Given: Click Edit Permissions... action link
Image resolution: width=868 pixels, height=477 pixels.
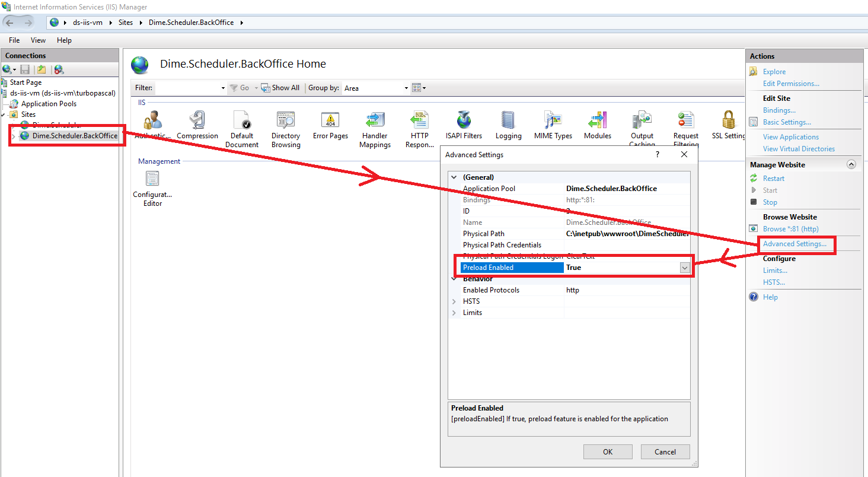Looking at the screenshot, I should pos(791,84).
